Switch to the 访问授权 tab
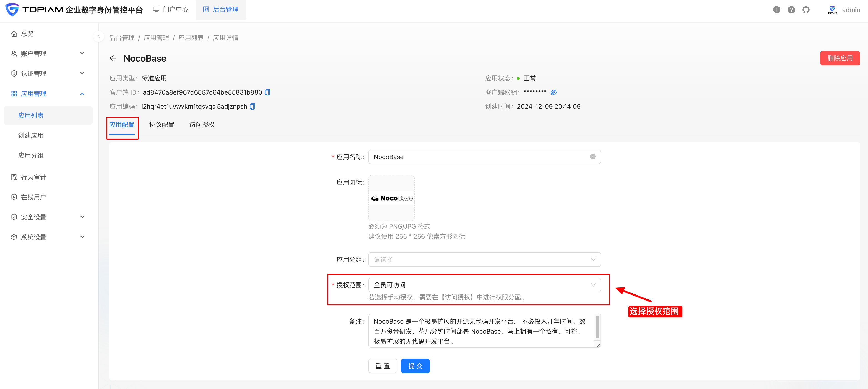 tap(201, 124)
